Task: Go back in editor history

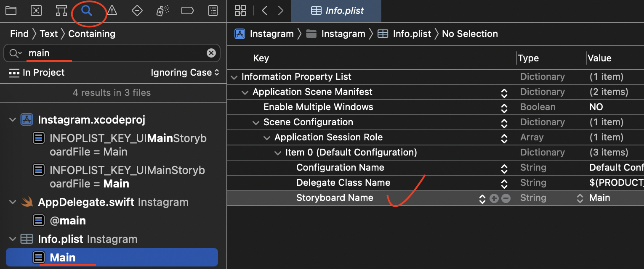Action: [x=265, y=11]
